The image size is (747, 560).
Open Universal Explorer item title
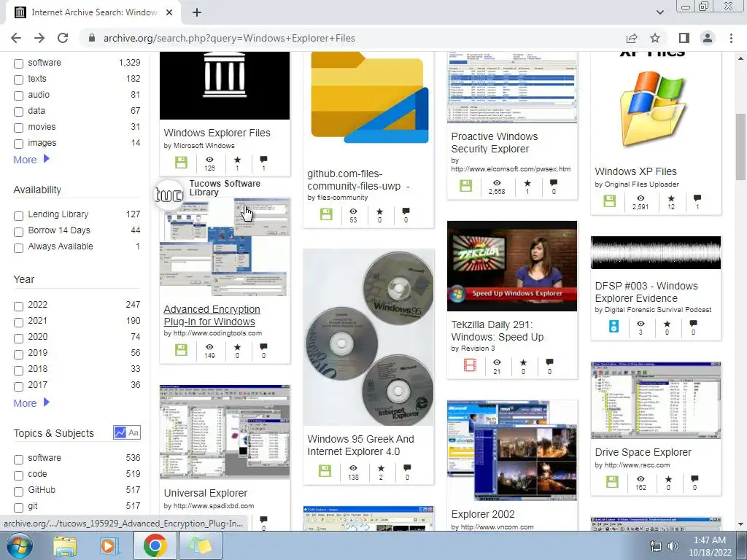(x=205, y=493)
